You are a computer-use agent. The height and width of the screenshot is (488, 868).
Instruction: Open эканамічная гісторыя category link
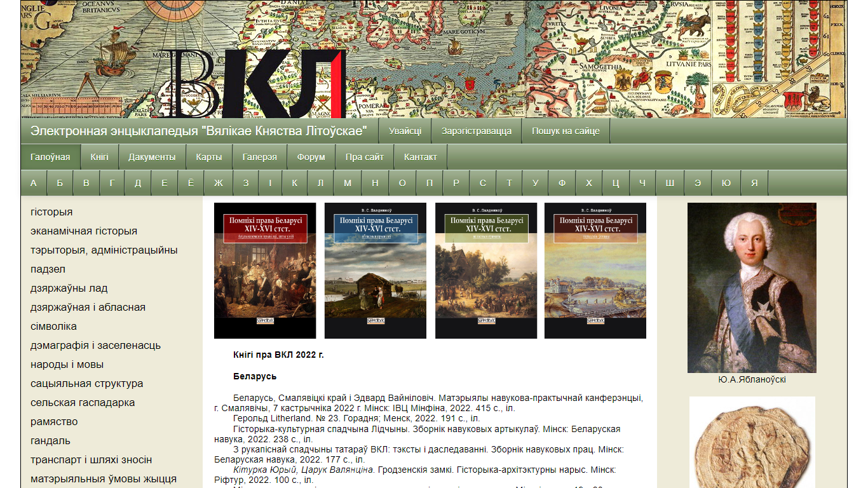(x=84, y=231)
